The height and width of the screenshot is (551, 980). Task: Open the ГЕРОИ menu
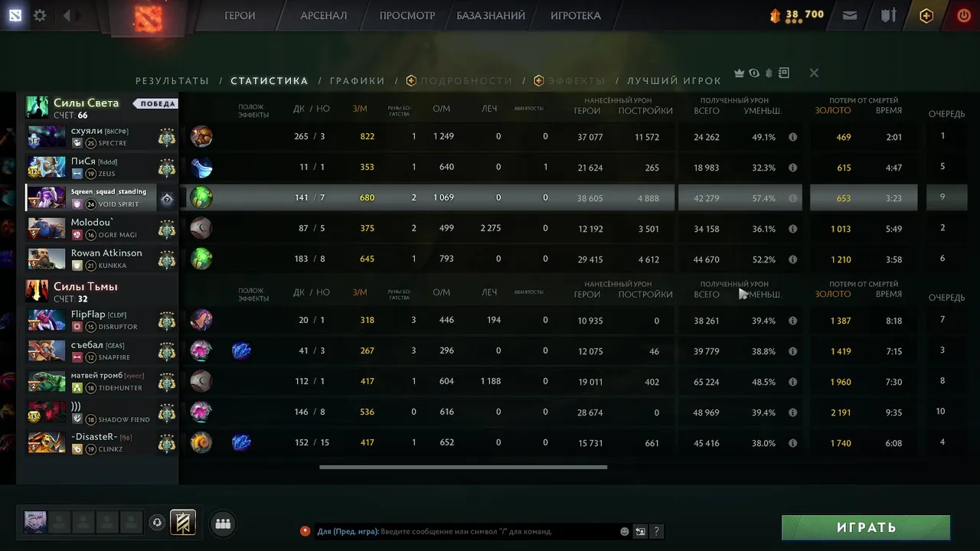240,15
